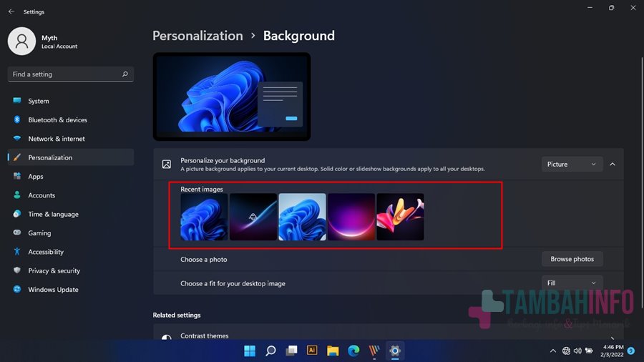
Task: Click the Settings gear on the taskbar
Action: [x=395, y=351]
